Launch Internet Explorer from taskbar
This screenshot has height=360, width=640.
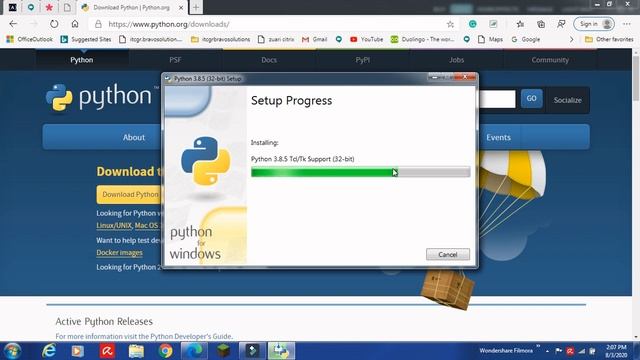pos(49,351)
